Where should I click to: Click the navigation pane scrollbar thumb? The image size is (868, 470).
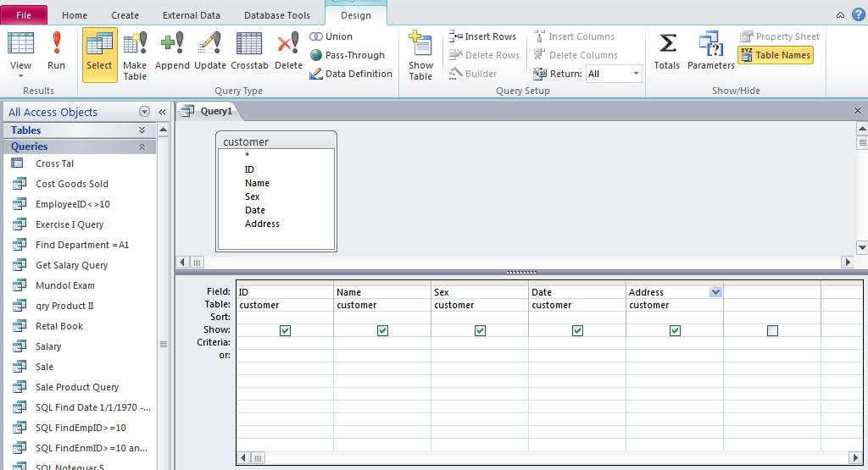[164, 344]
